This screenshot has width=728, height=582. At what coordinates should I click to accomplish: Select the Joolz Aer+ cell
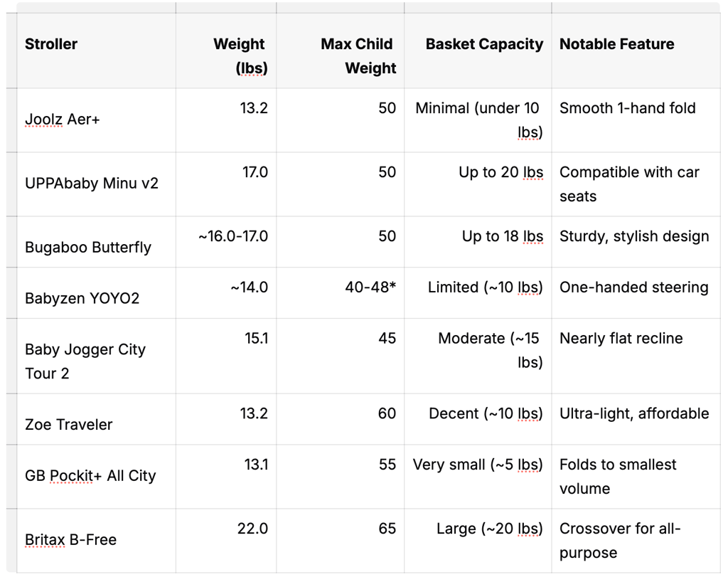click(x=96, y=120)
